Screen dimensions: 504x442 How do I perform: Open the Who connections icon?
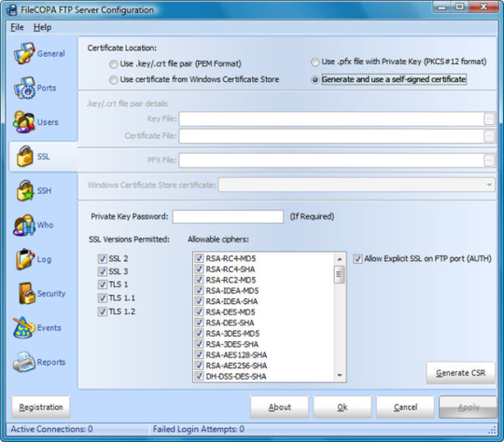[23, 225]
